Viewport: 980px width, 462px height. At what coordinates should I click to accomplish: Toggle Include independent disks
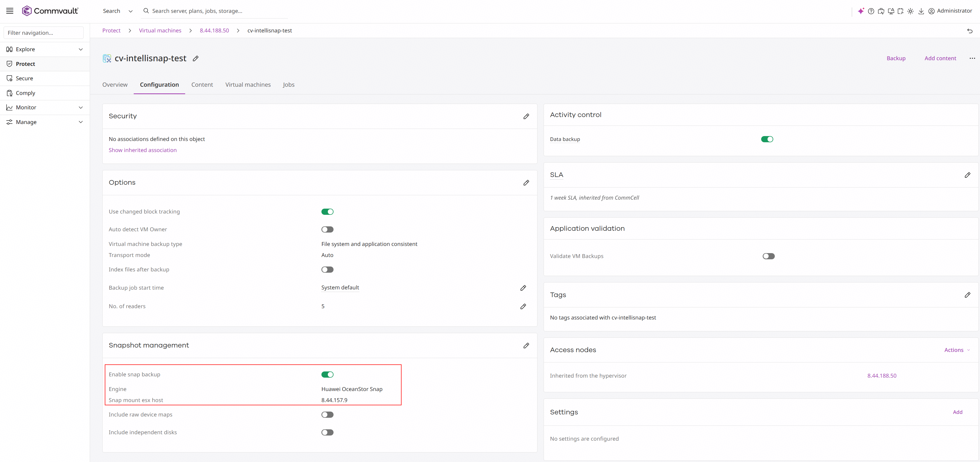327,432
